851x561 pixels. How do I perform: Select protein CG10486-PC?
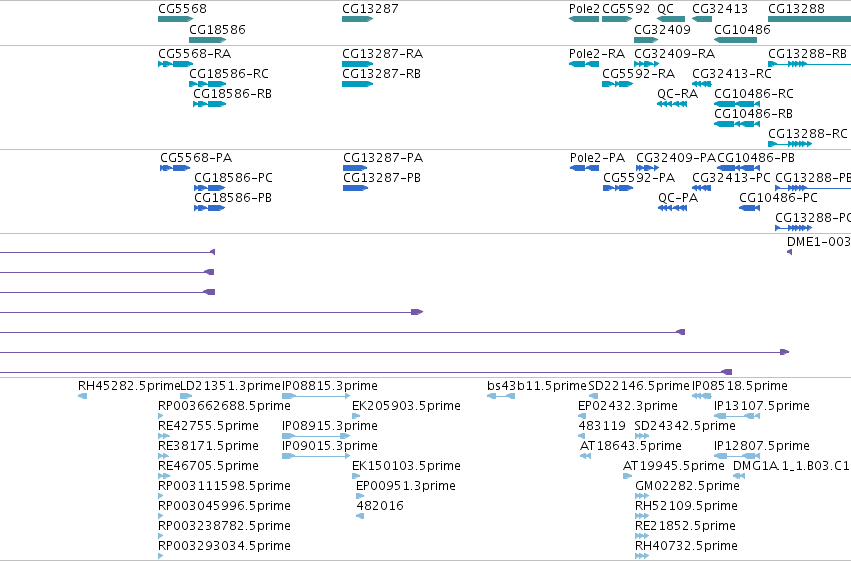(x=778, y=199)
